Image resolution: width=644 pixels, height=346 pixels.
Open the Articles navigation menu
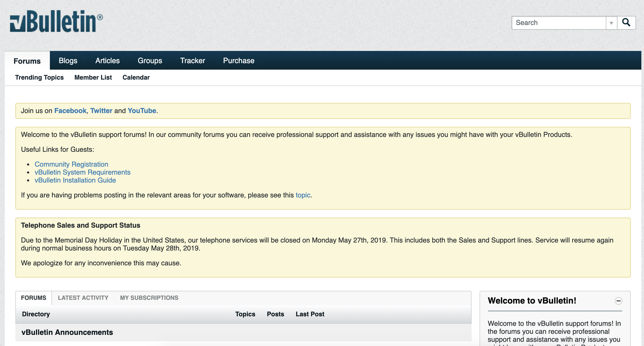click(108, 60)
